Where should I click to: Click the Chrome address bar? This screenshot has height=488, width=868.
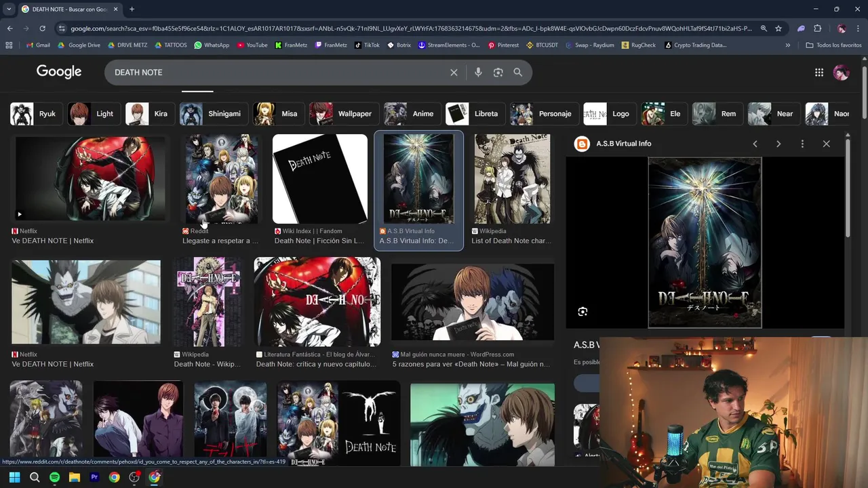[412, 28]
